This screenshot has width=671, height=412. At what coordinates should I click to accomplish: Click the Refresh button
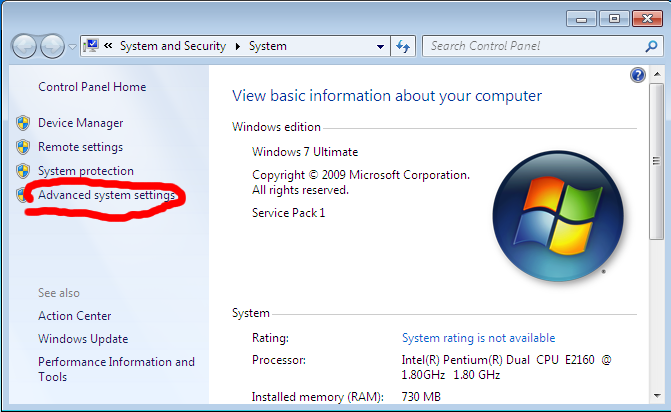(403, 46)
